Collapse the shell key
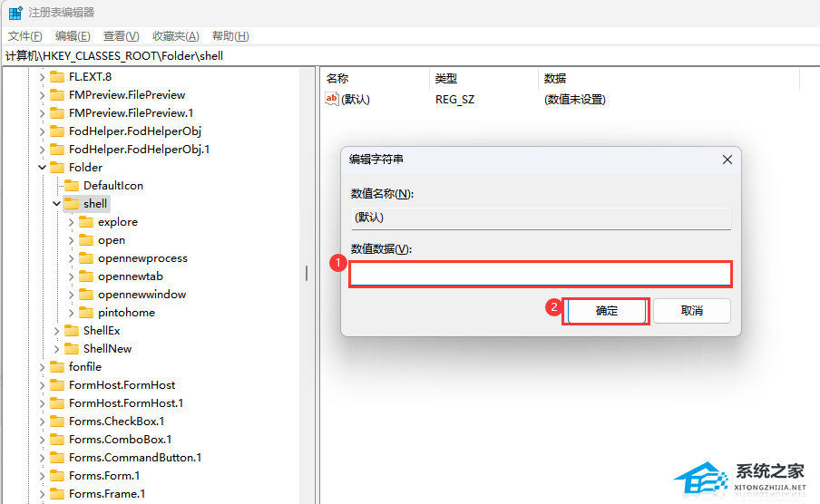Image resolution: width=820 pixels, height=504 pixels. click(x=56, y=204)
